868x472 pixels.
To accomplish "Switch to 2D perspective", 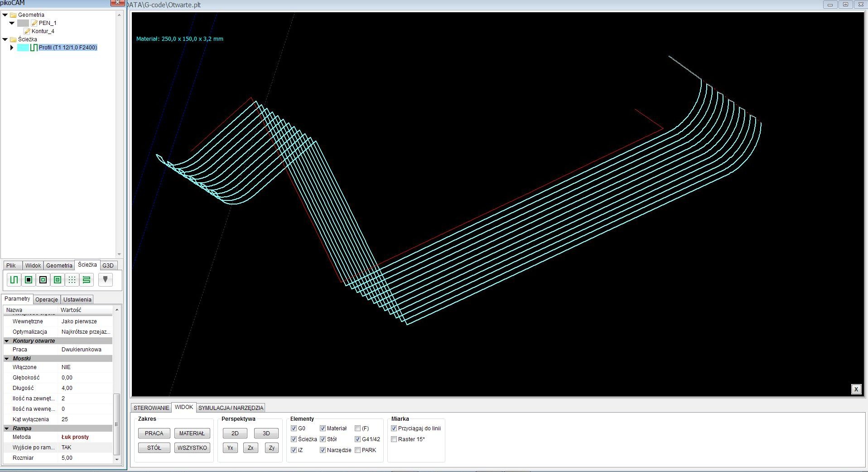I will pos(235,433).
